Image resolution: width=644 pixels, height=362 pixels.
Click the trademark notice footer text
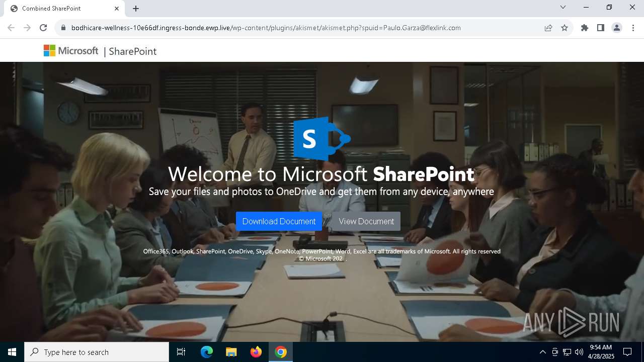(321, 251)
